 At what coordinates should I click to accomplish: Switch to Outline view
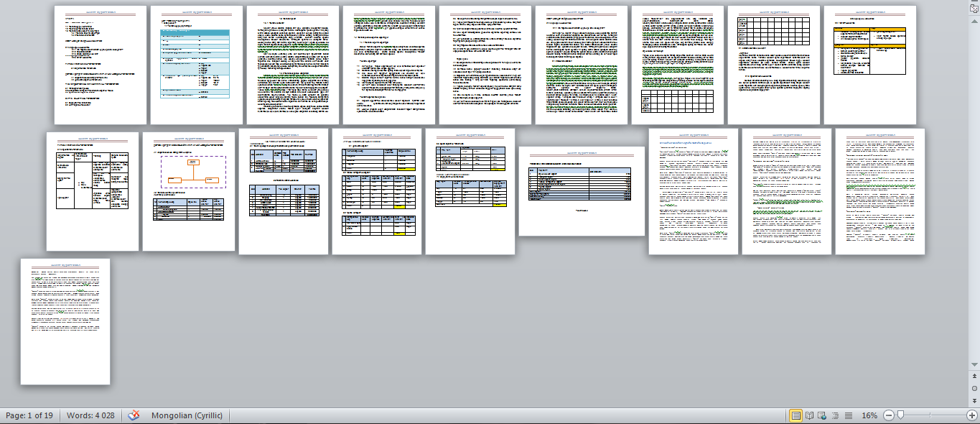pos(835,415)
